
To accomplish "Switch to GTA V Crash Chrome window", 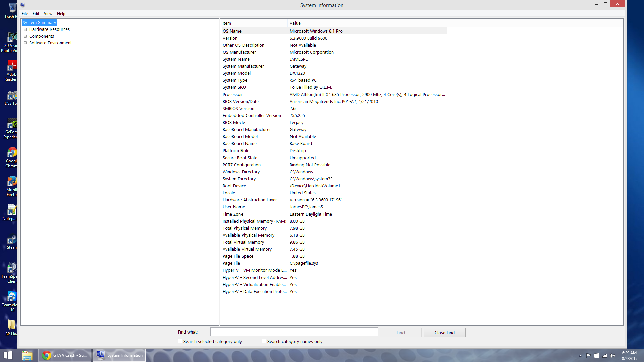I will 65,355.
